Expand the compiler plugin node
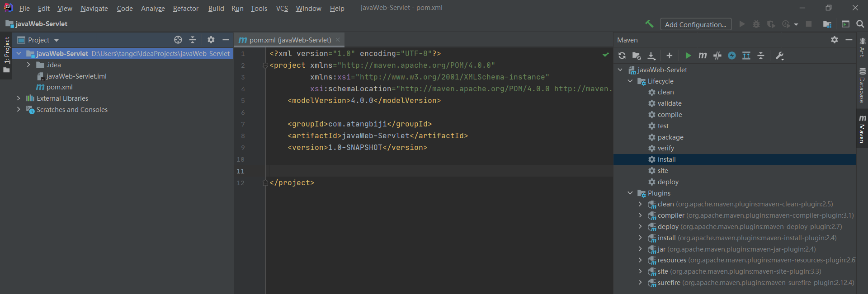 640,215
